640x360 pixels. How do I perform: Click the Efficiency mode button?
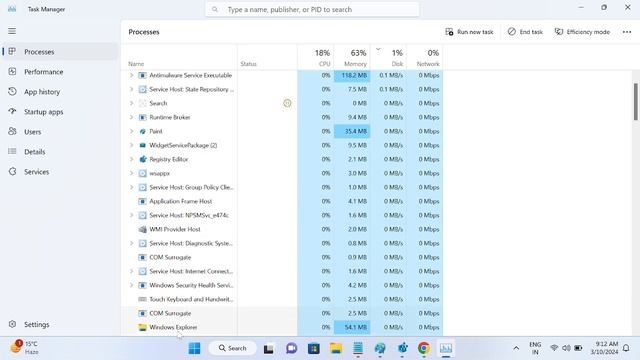point(582,32)
